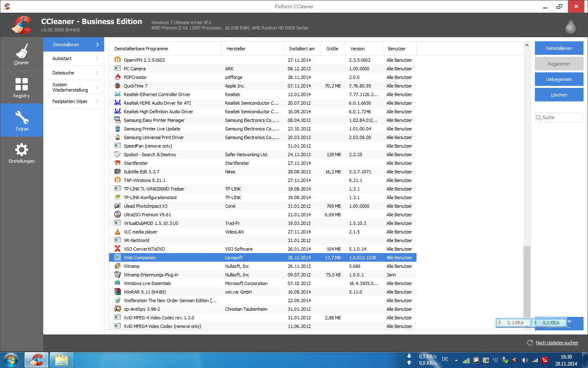Open the Registry section icon

point(22,84)
